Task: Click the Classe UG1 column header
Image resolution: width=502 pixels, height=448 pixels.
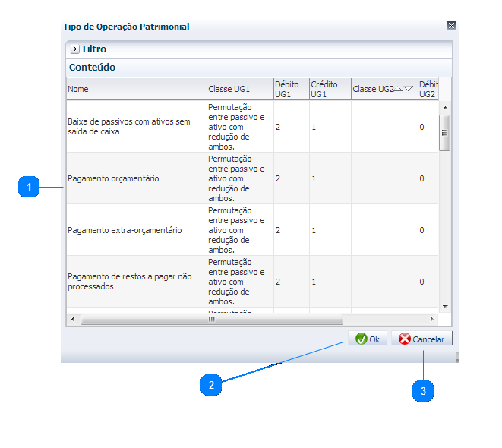Action: [239, 89]
